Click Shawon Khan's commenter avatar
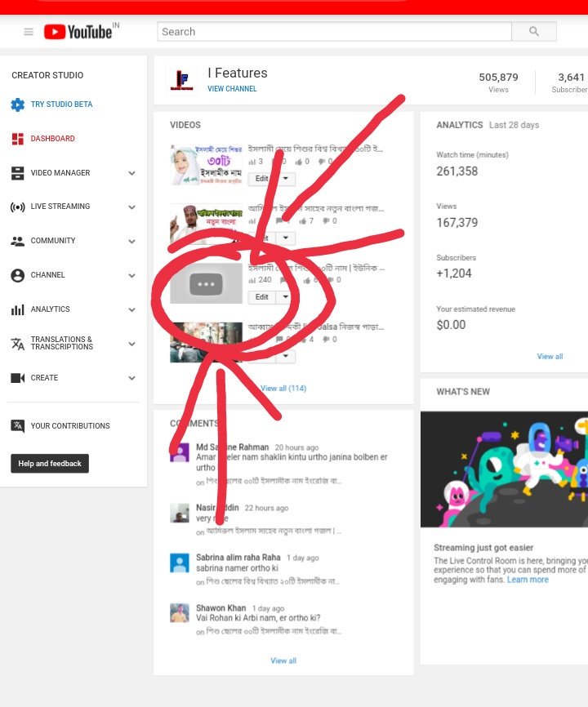The image size is (588, 707). (x=180, y=613)
